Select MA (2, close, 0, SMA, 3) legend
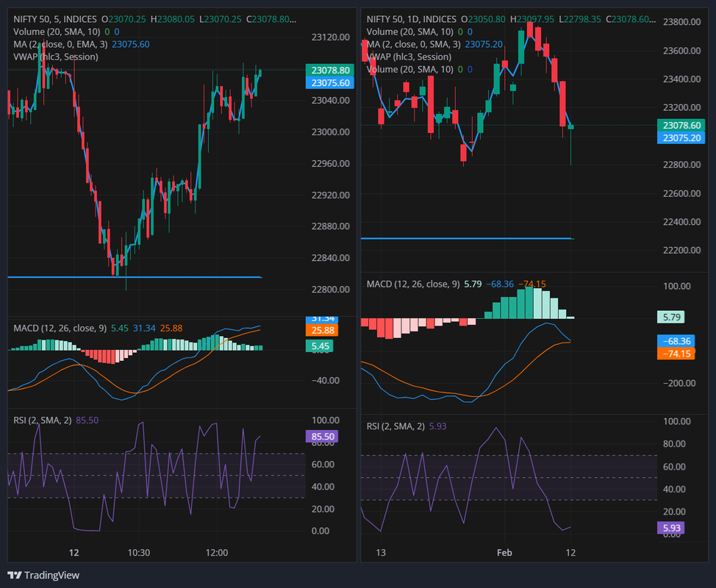Screen dimensions: 716x588 point(414,44)
